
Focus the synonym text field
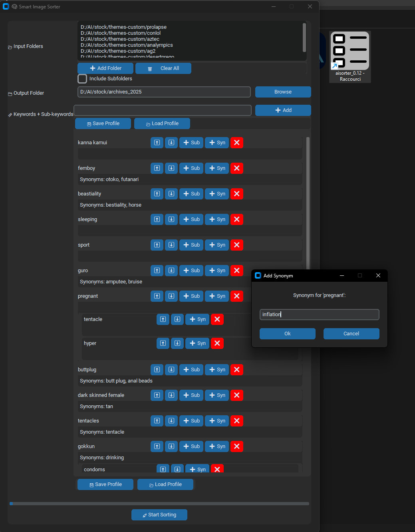pos(320,315)
